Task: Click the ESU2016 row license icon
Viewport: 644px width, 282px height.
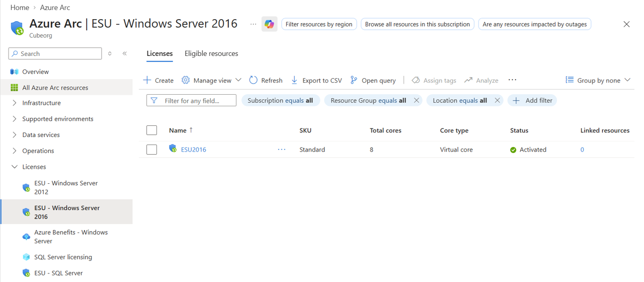Action: click(x=173, y=149)
